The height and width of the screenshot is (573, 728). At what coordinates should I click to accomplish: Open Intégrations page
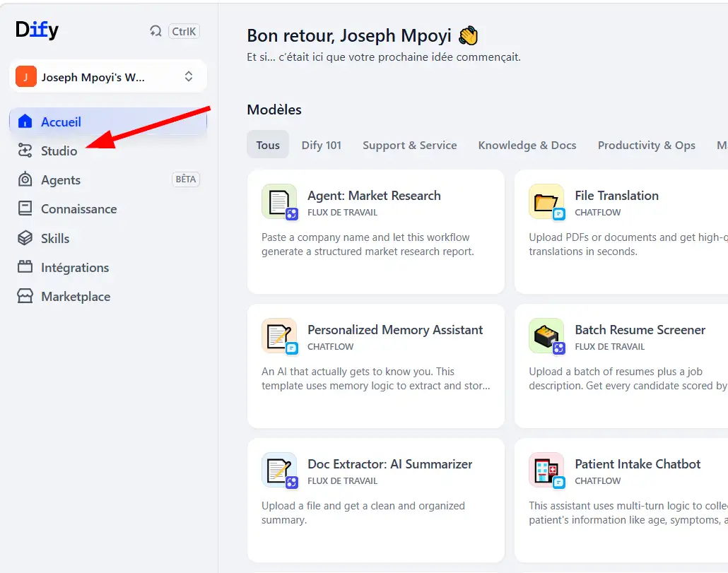(x=107, y=267)
